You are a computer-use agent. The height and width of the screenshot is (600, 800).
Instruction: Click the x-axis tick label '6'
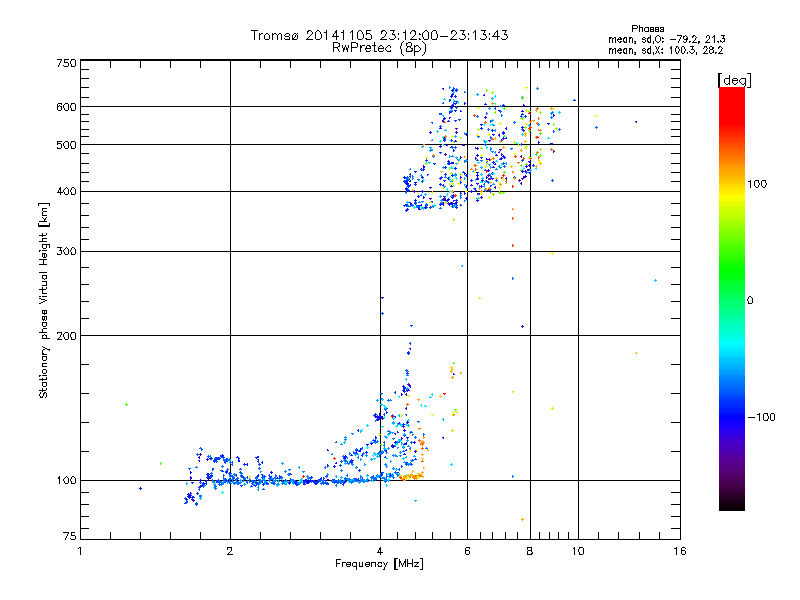tap(467, 551)
